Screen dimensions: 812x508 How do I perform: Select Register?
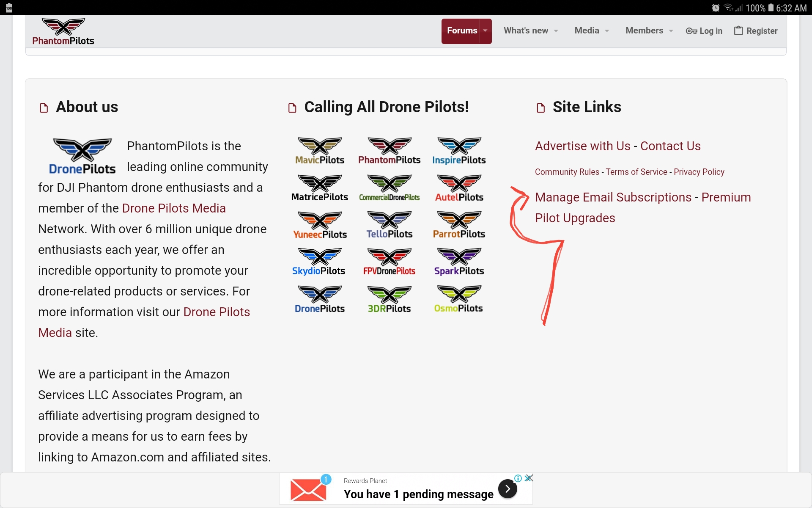click(x=762, y=31)
